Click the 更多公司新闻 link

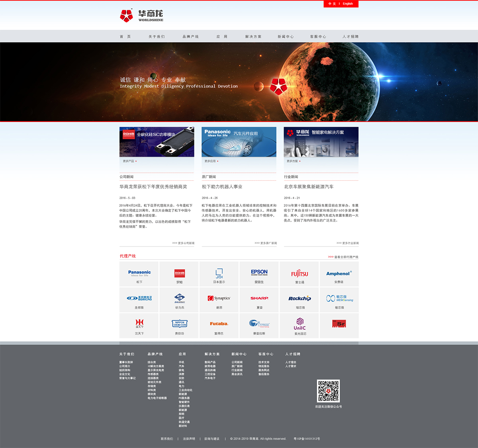(183, 243)
